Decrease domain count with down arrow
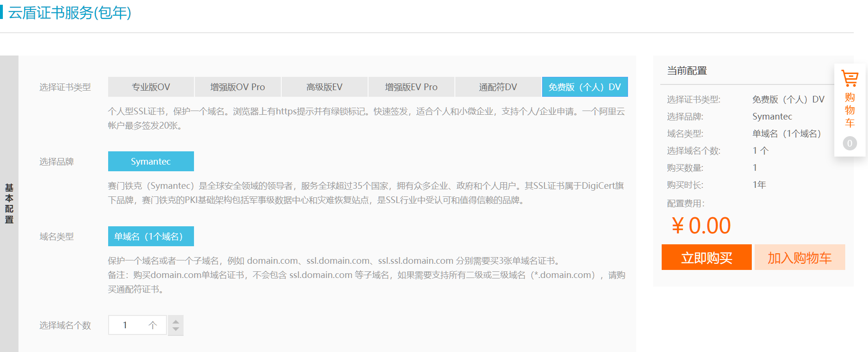Screen dimensions: 868x352 [x=176, y=330]
